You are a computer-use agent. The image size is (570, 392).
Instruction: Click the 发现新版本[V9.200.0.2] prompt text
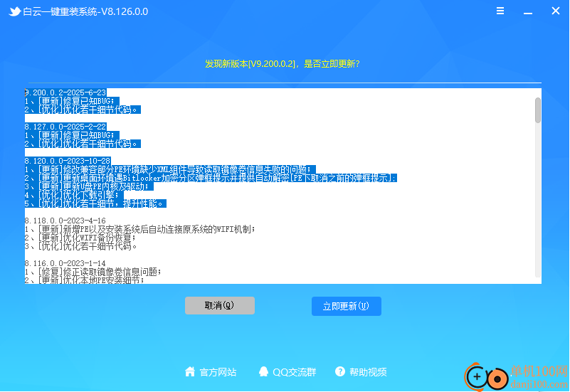tap(282, 64)
